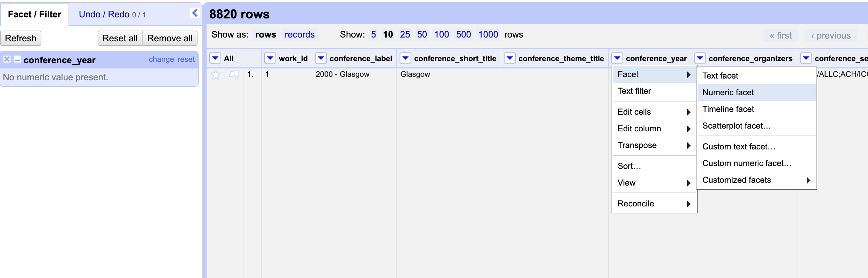Open conference_organizers column menu arrow
This screenshot has width=868, height=278.
(700, 58)
